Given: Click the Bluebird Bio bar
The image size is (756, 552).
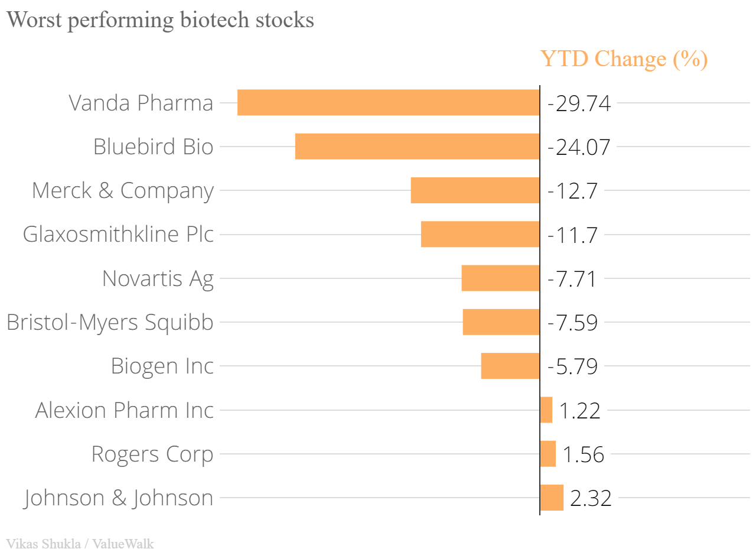Looking at the screenshot, I should (417, 147).
